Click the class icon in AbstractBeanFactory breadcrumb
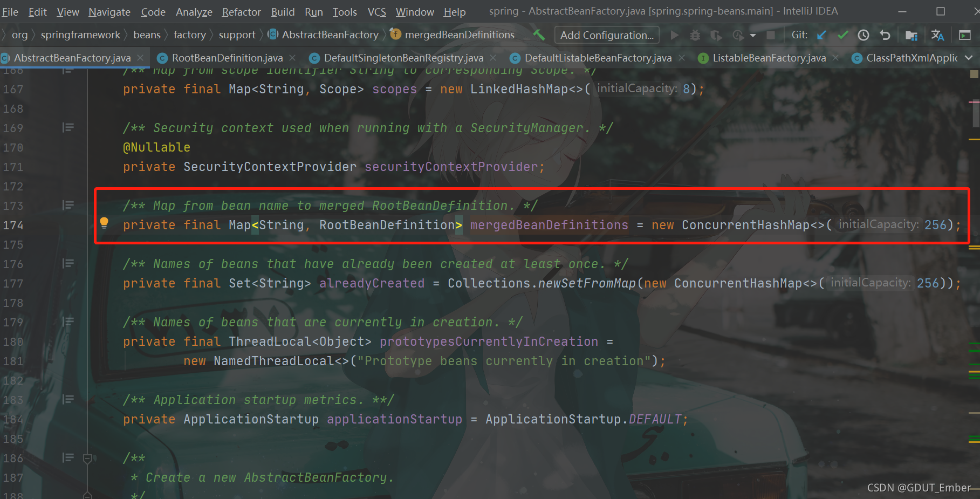 pyautogui.click(x=273, y=34)
